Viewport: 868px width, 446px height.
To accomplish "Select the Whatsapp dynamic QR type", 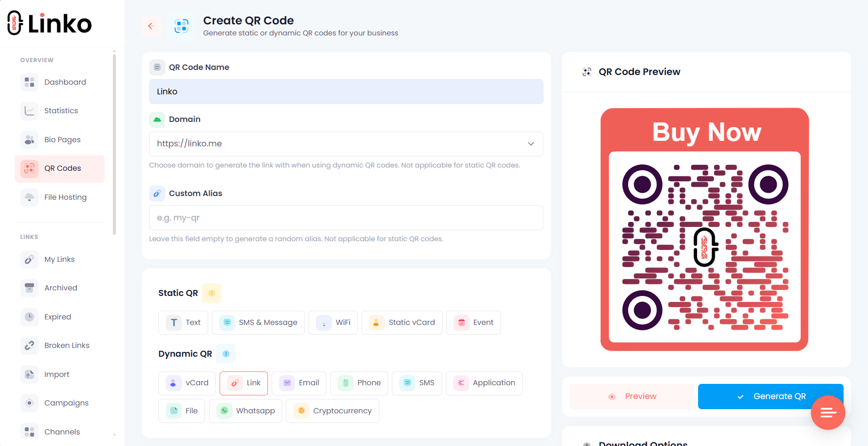I will coord(245,411).
